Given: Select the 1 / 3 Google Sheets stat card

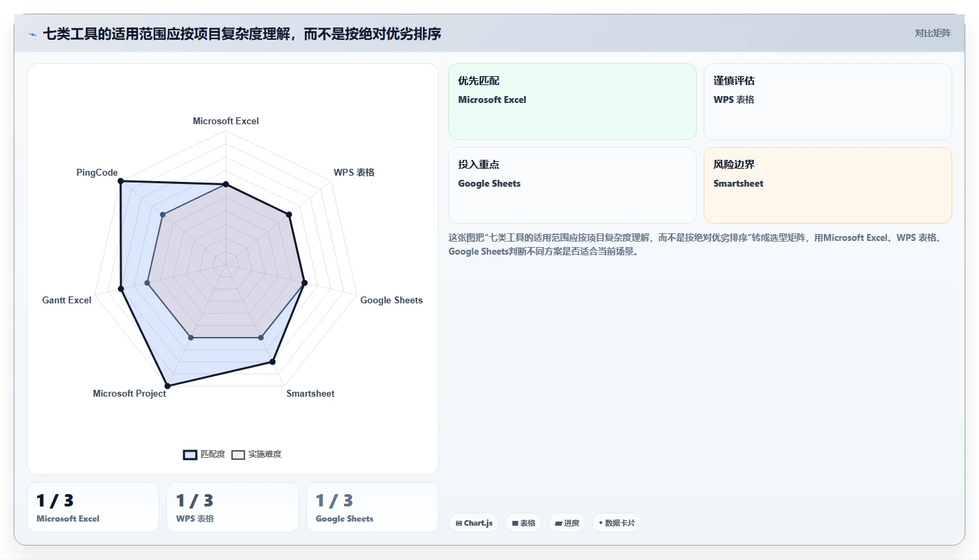Looking at the screenshot, I should tap(372, 507).
